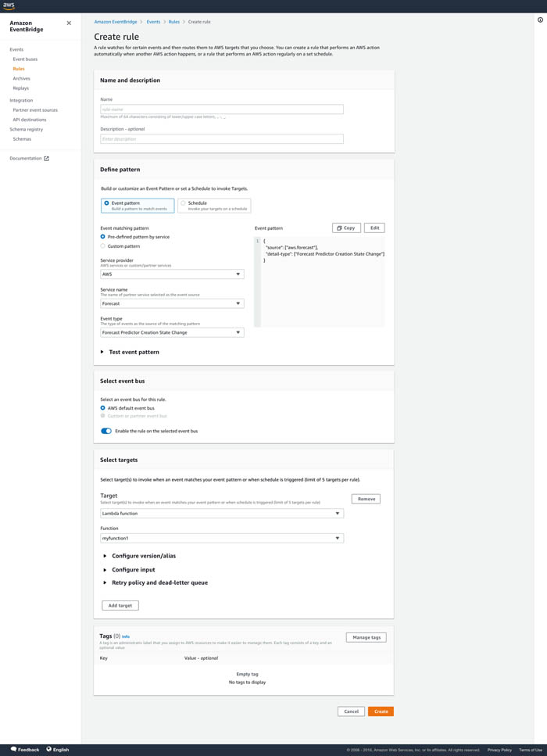This screenshot has height=756, width=547.
Task: Open Event buses in the sidebar
Action: click(25, 59)
